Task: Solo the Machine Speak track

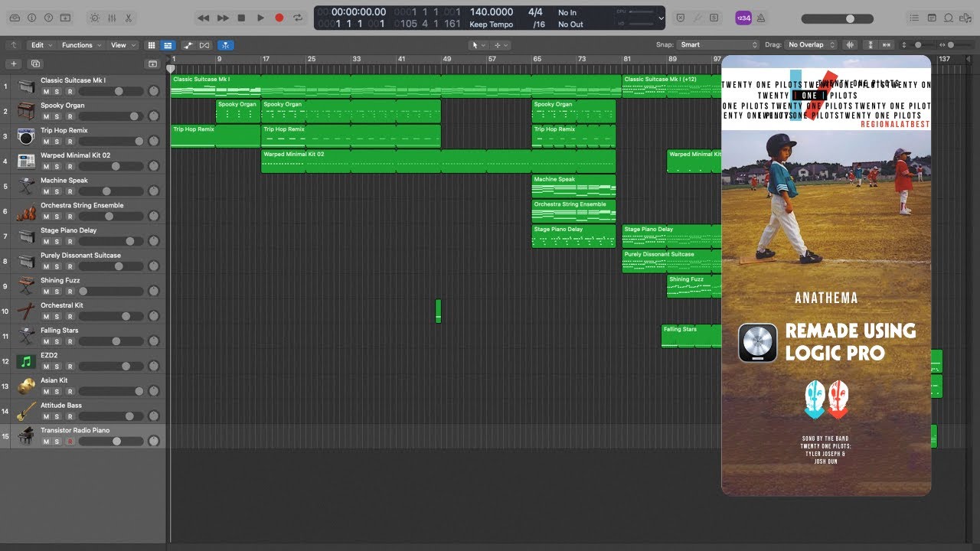Action: 57,191
